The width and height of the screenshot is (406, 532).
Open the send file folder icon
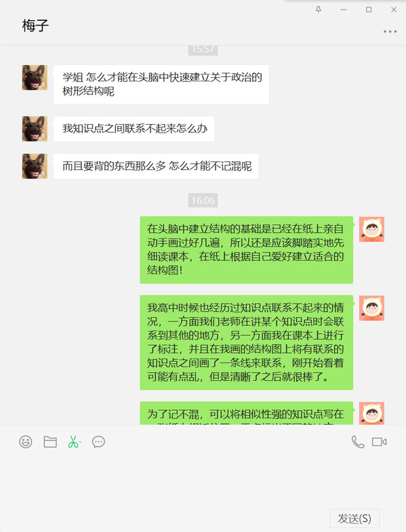50,442
